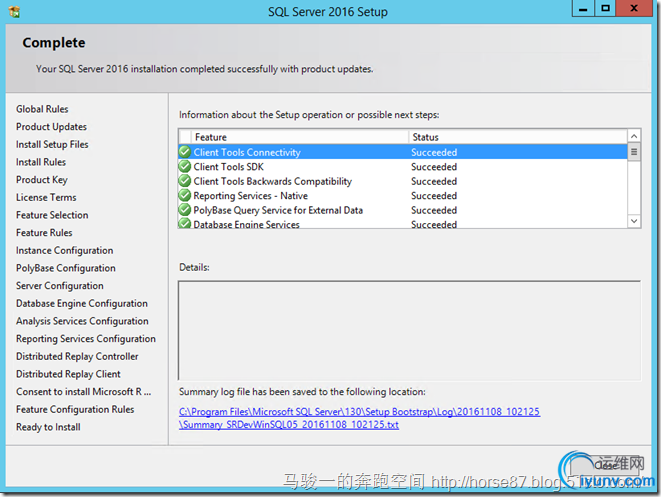Select PolyBase Query Service for External Data
Screen dimensions: 661x497
pos(403,210)
